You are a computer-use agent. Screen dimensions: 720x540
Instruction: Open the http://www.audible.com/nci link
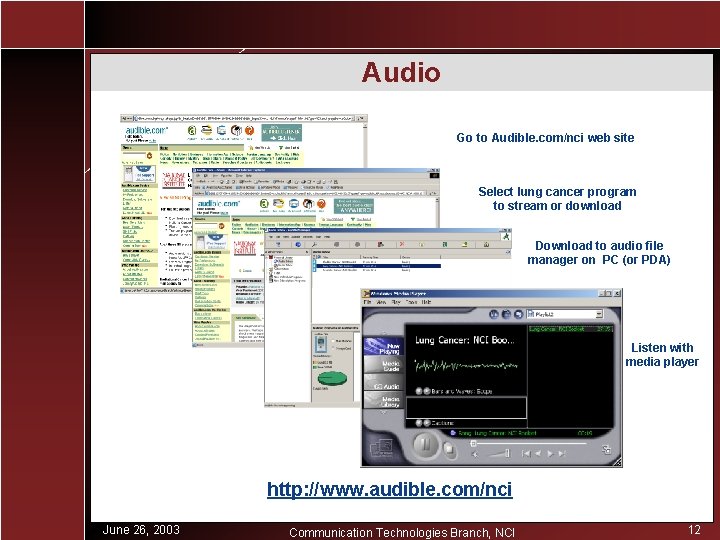coord(389,489)
